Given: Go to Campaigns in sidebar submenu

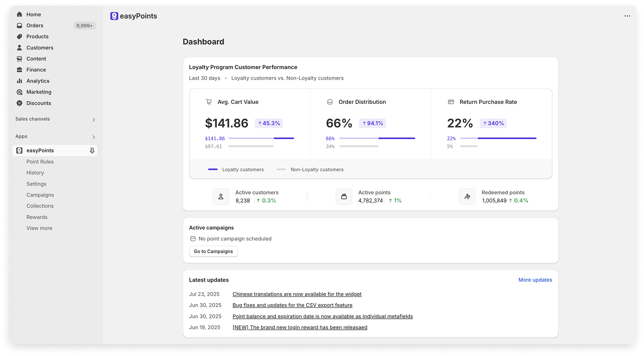Looking at the screenshot, I should (40, 195).
